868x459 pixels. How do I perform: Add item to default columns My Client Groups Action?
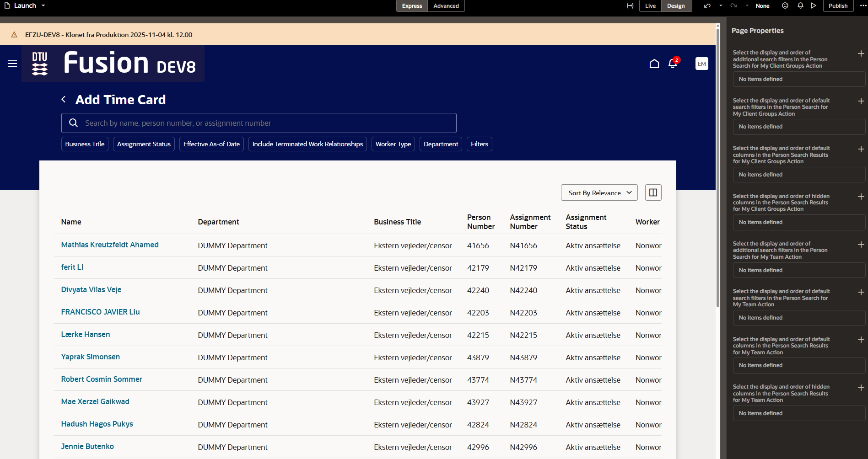tap(861, 149)
